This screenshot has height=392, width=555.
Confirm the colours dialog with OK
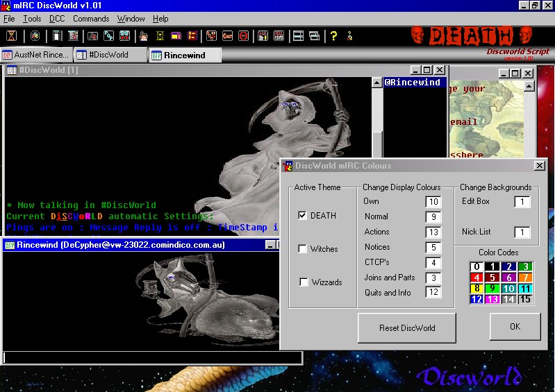(x=515, y=327)
